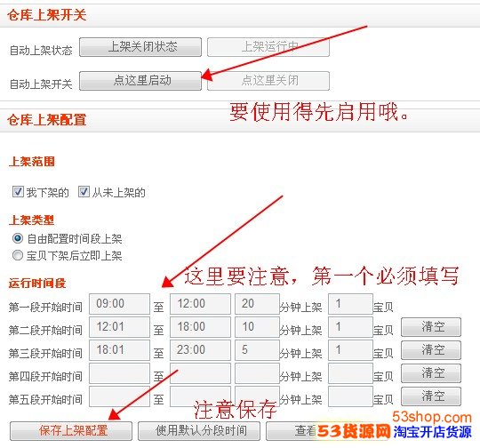The image size is (480, 448).
Task: Clear the second period with 清空
Action: pyautogui.click(x=431, y=327)
